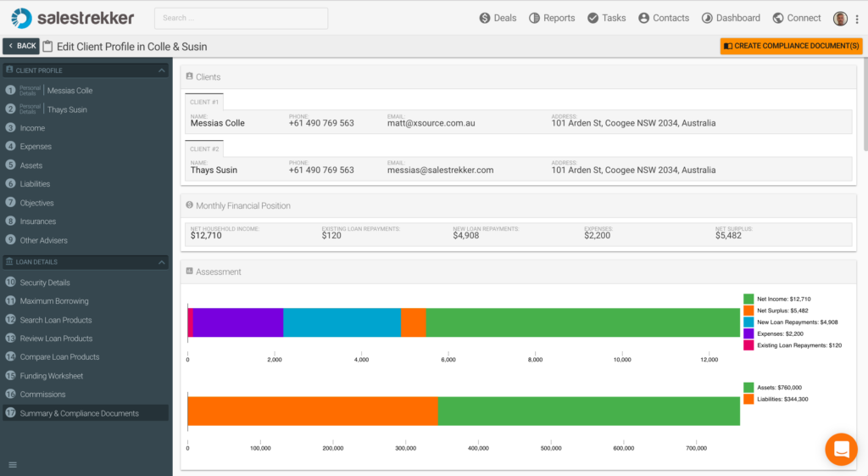The image size is (868, 476).
Task: Open Contacts from the top navigation
Action: coord(664,19)
